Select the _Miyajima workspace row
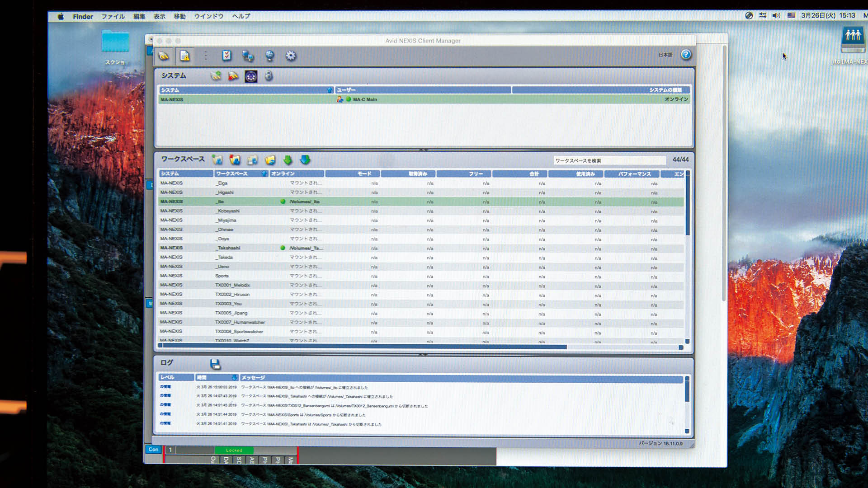The width and height of the screenshot is (868, 488). click(x=421, y=221)
